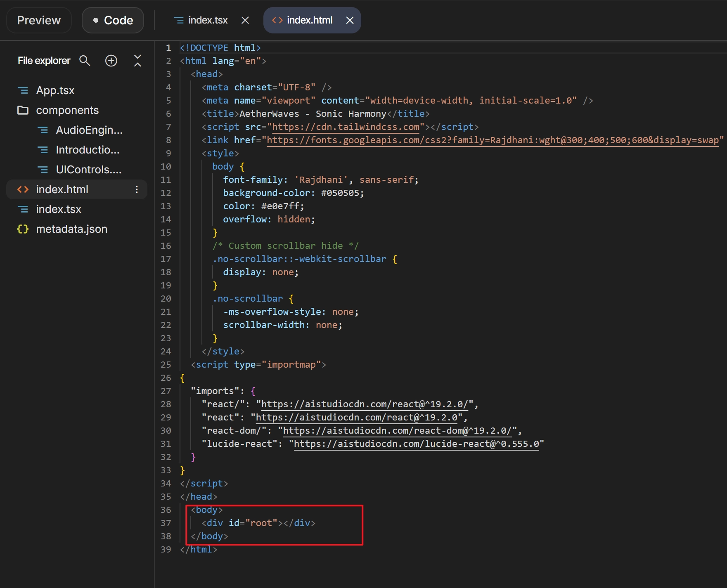Switch to the Code view
This screenshot has width=727, height=588.
(113, 20)
